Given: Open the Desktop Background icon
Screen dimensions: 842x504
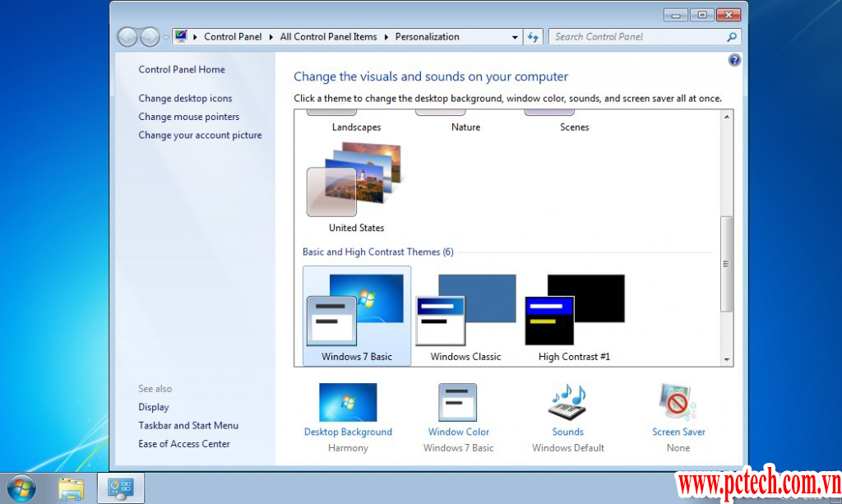Looking at the screenshot, I should coord(348,403).
